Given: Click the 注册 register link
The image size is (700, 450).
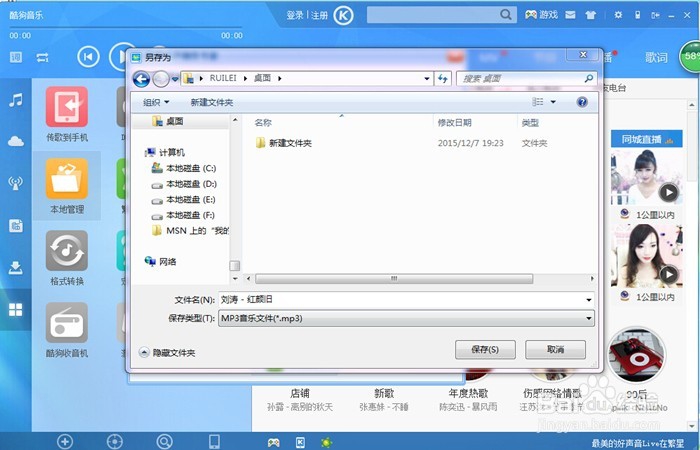Looking at the screenshot, I should point(320,15).
